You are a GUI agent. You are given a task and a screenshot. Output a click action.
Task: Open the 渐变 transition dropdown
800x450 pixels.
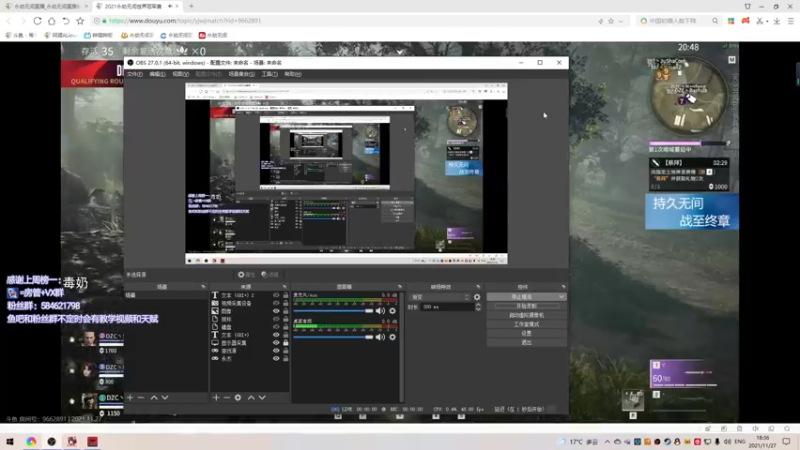[x=440, y=297]
